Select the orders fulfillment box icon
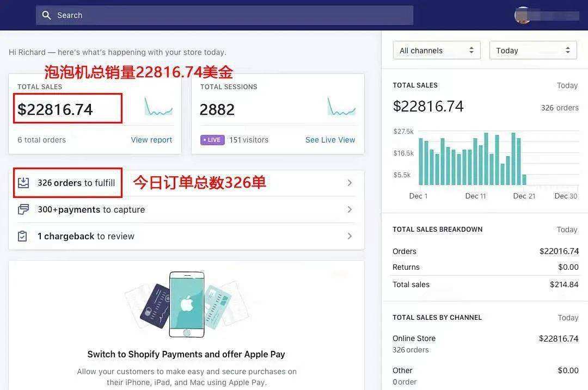 point(23,183)
